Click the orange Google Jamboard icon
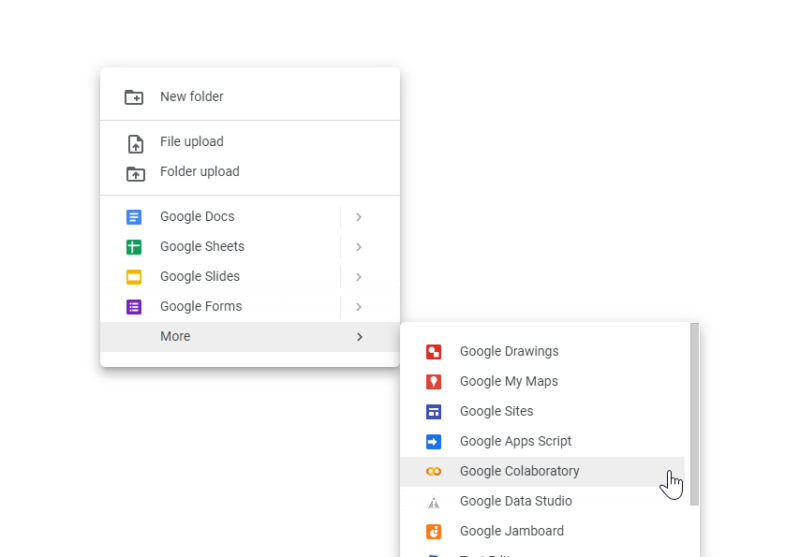 [x=433, y=532]
